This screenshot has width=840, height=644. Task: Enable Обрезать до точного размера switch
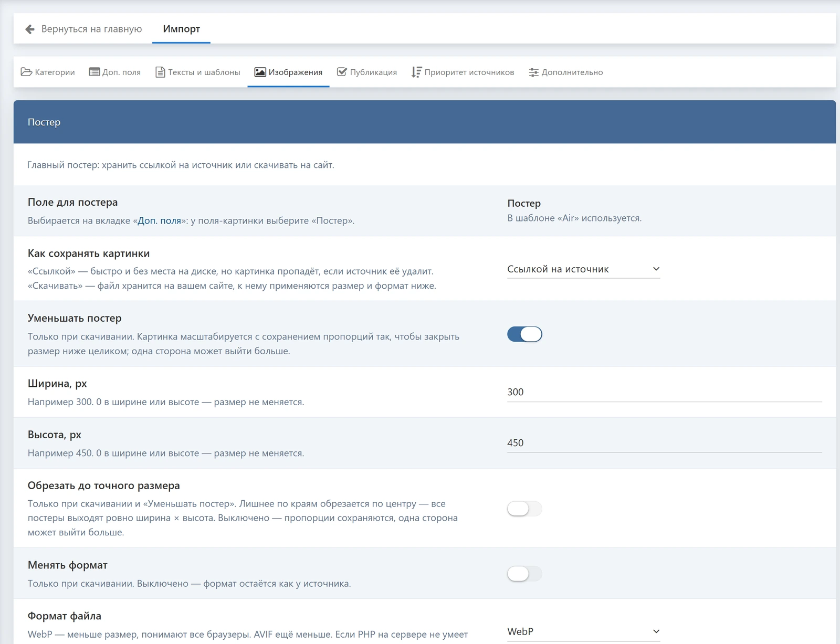tap(524, 509)
